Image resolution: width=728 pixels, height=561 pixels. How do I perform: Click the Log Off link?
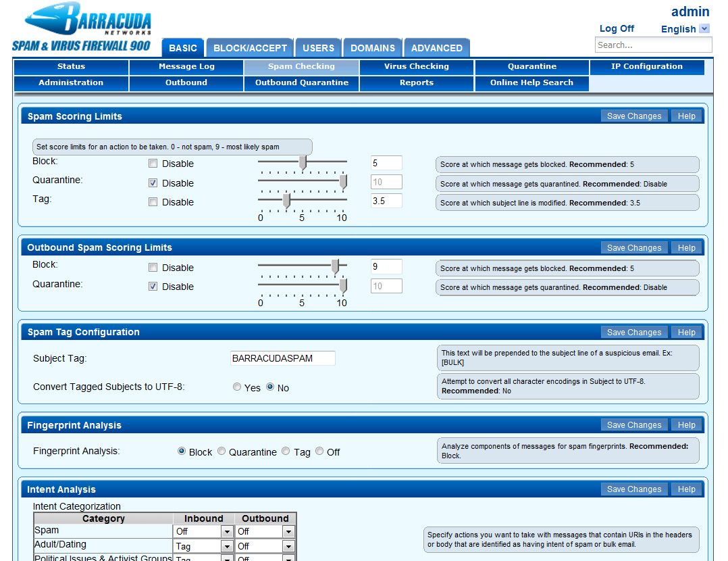(x=617, y=28)
